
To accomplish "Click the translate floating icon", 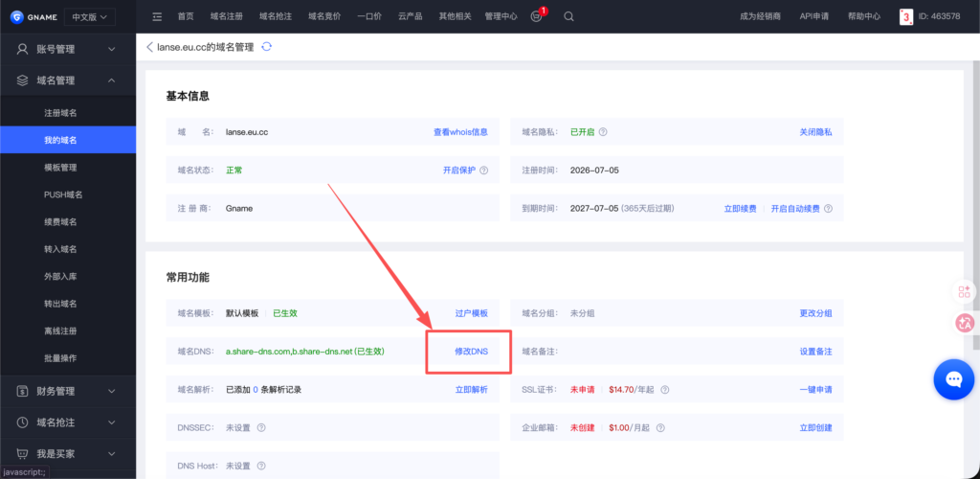I will [x=965, y=323].
